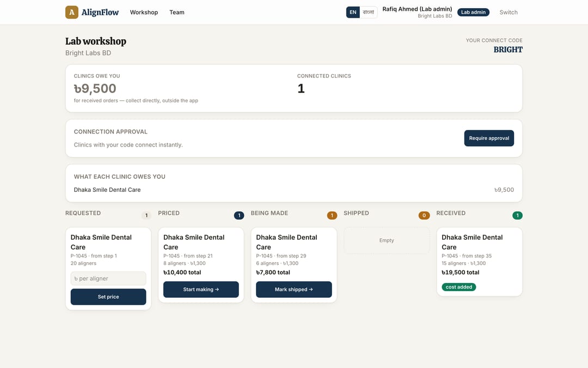Click the REQUESTED column heading
The width and height of the screenshot is (588, 368).
pos(83,213)
